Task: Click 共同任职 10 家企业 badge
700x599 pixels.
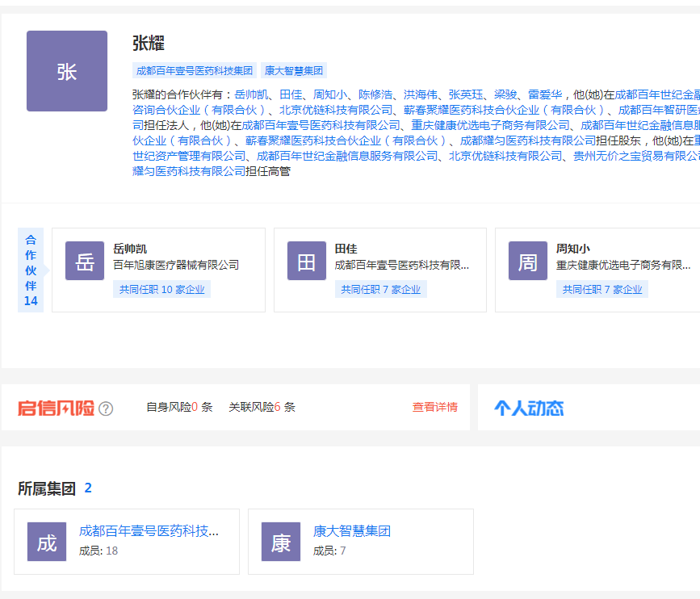Action: [161, 289]
